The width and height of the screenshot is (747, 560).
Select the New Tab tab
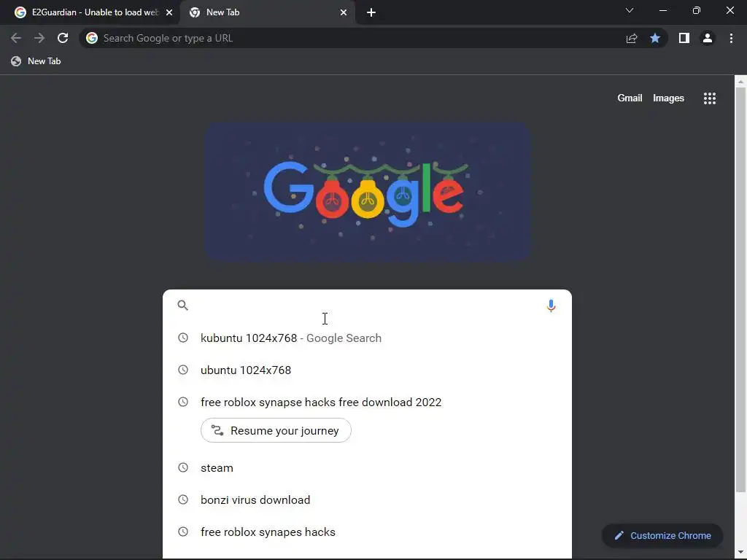(x=268, y=13)
